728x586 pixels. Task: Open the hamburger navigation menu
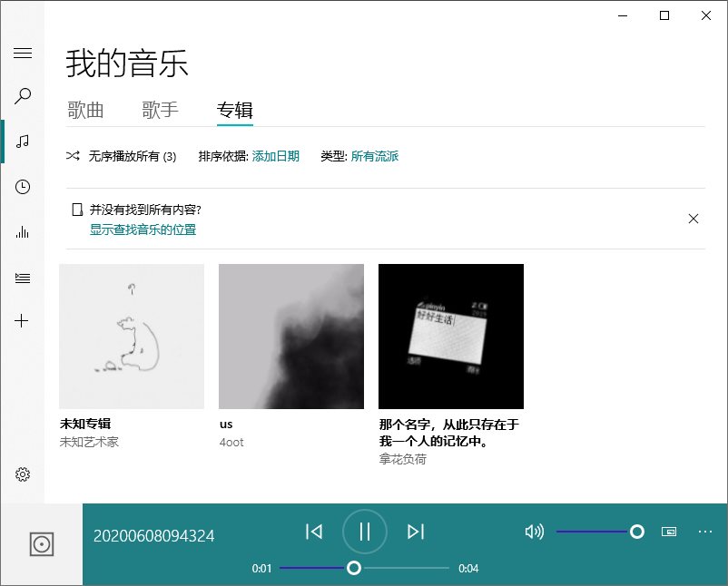pos(23,53)
